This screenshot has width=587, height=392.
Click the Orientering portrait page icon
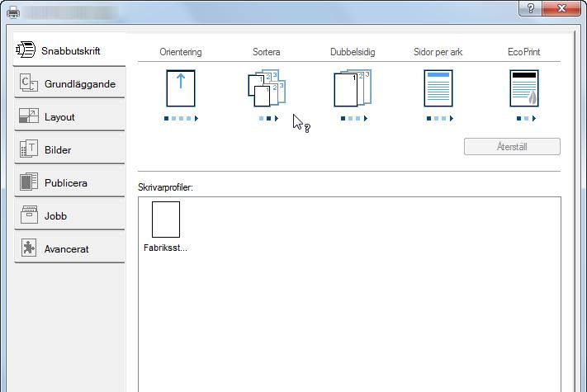181,88
